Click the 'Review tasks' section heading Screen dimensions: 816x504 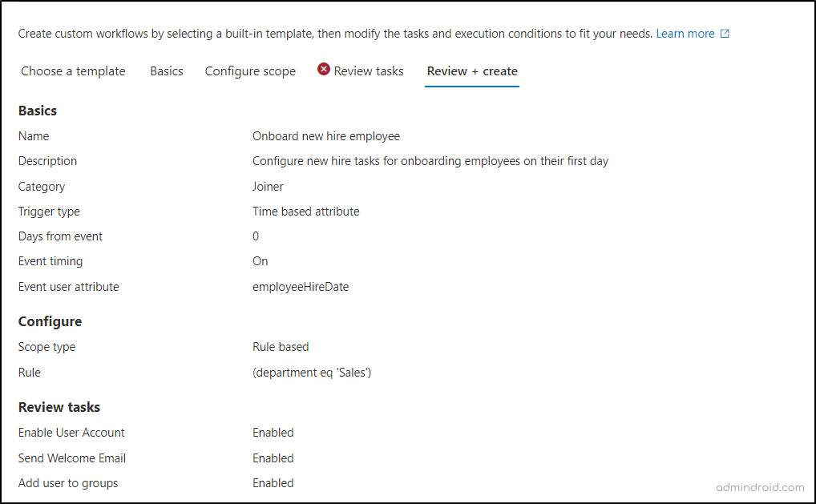click(59, 407)
